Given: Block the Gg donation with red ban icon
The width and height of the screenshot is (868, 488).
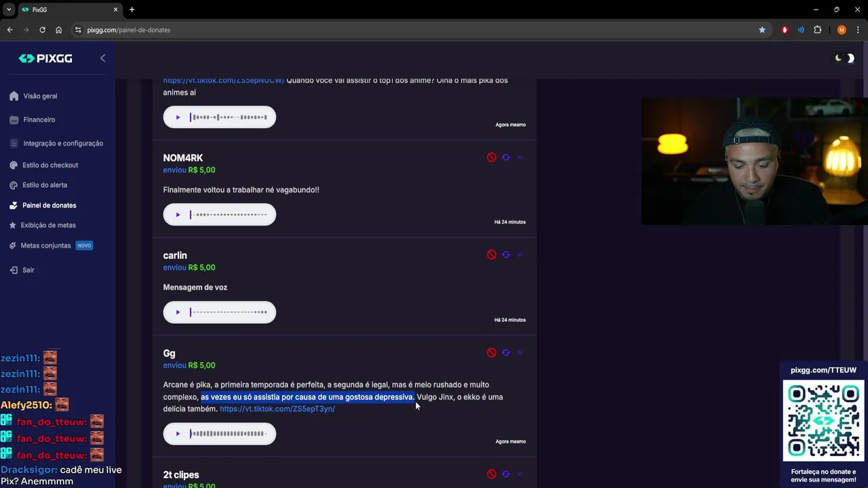Looking at the screenshot, I should 492,352.
